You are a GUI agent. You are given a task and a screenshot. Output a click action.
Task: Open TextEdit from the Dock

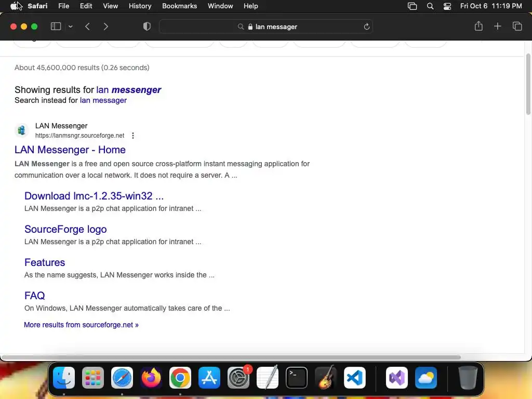coord(268,378)
